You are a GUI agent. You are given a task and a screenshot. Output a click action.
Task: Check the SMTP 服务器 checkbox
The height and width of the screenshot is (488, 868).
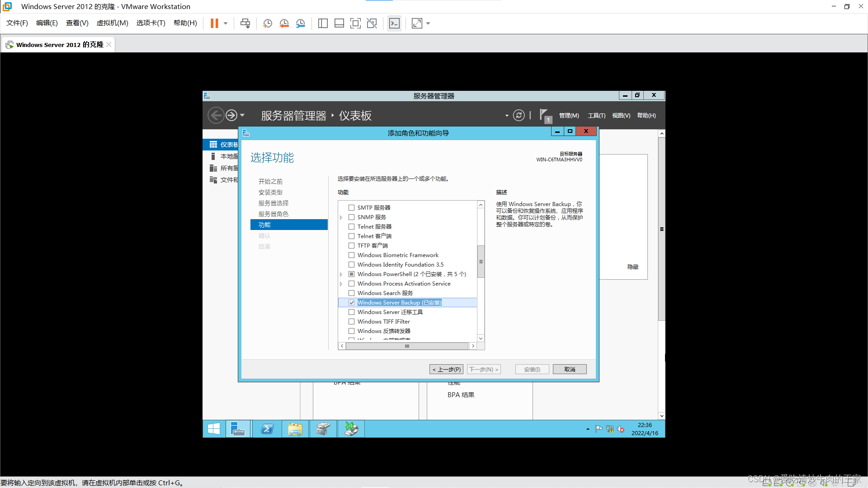click(351, 208)
